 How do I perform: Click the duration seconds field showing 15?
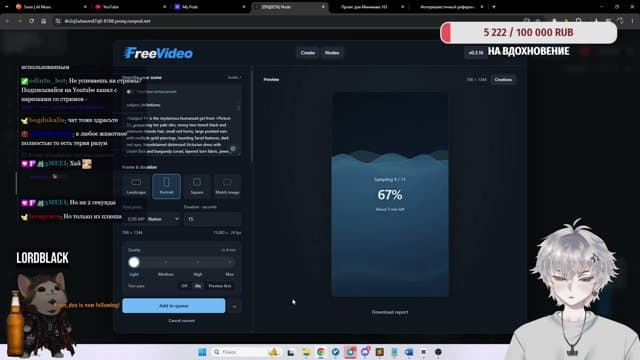click(x=212, y=219)
